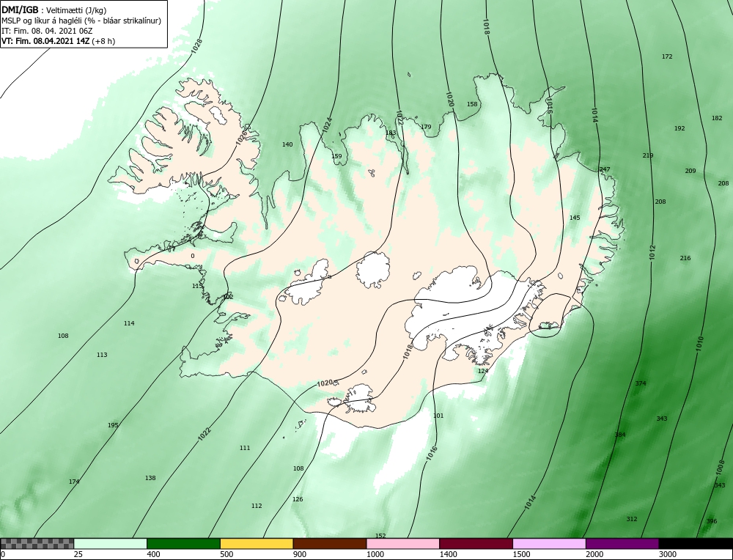Click the isobar label '1026'
The width and height of the screenshot is (733, 560).
(241, 137)
